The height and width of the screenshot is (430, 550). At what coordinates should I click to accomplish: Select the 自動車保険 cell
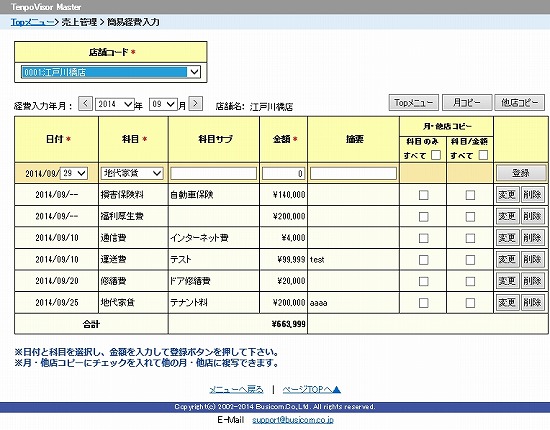214,195
